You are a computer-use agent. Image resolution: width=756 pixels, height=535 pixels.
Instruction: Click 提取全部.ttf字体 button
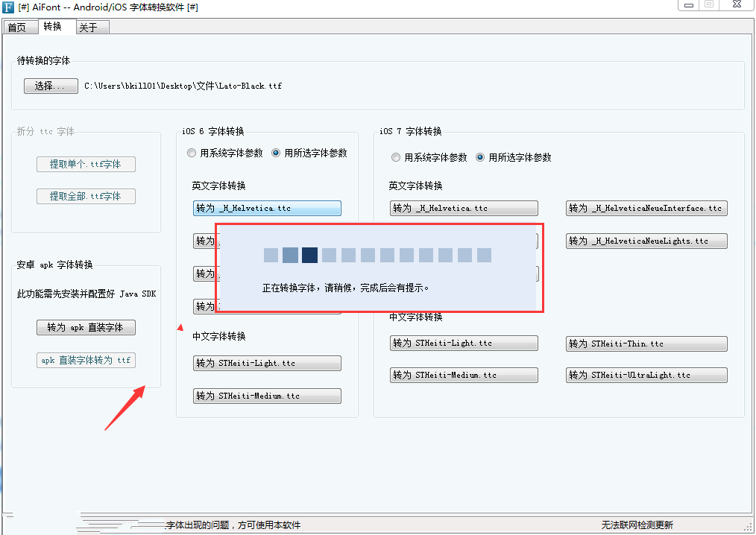(x=86, y=196)
